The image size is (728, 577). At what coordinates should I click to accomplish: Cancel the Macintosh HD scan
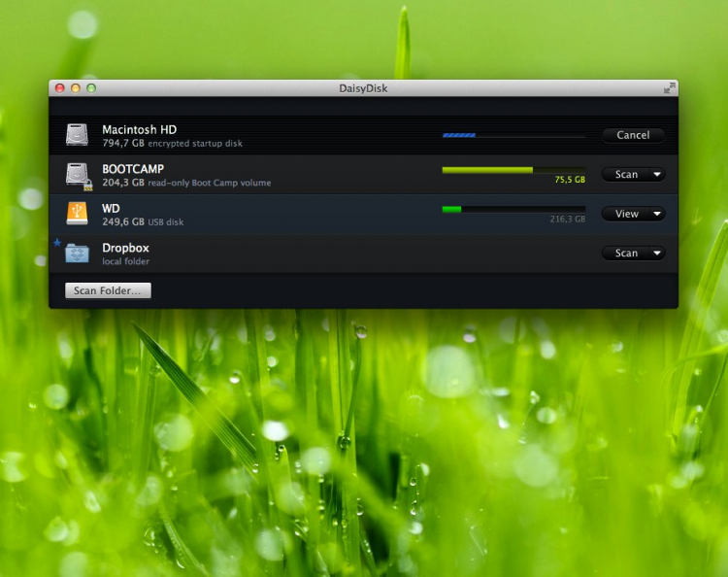tap(633, 135)
